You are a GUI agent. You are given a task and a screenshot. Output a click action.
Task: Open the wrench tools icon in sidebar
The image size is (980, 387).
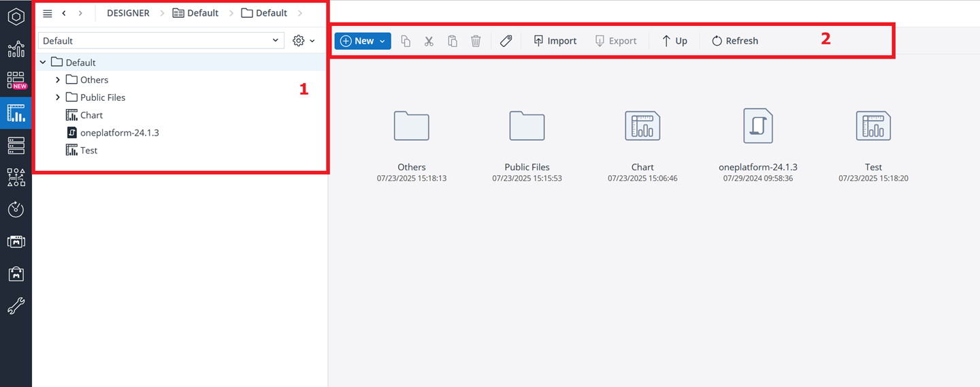coord(16,306)
